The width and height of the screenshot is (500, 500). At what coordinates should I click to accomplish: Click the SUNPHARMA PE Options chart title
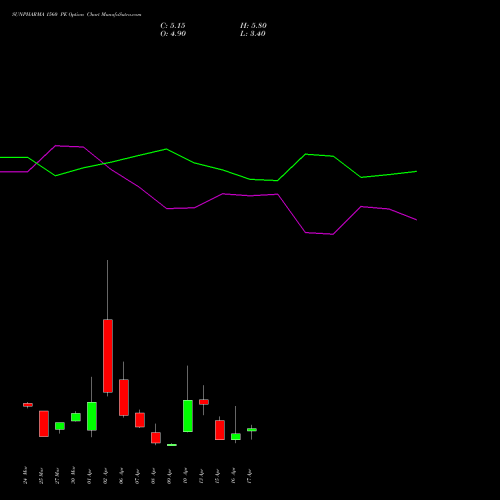(x=76, y=15)
